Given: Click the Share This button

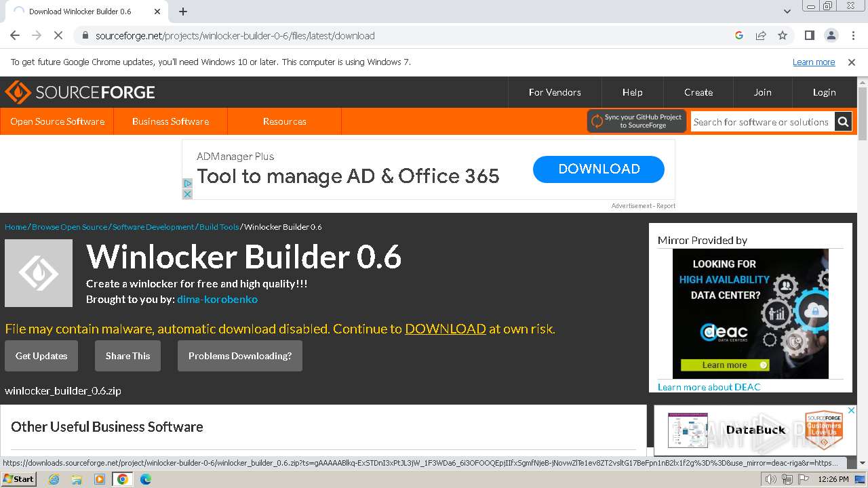Looking at the screenshot, I should coord(127,356).
